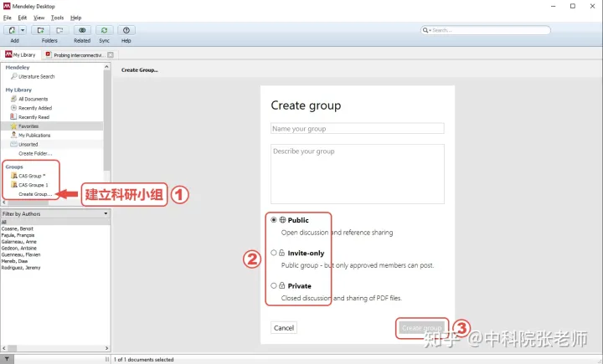Filter by author Coasne, Benoit
The image size is (603, 364).
pyautogui.click(x=18, y=228)
